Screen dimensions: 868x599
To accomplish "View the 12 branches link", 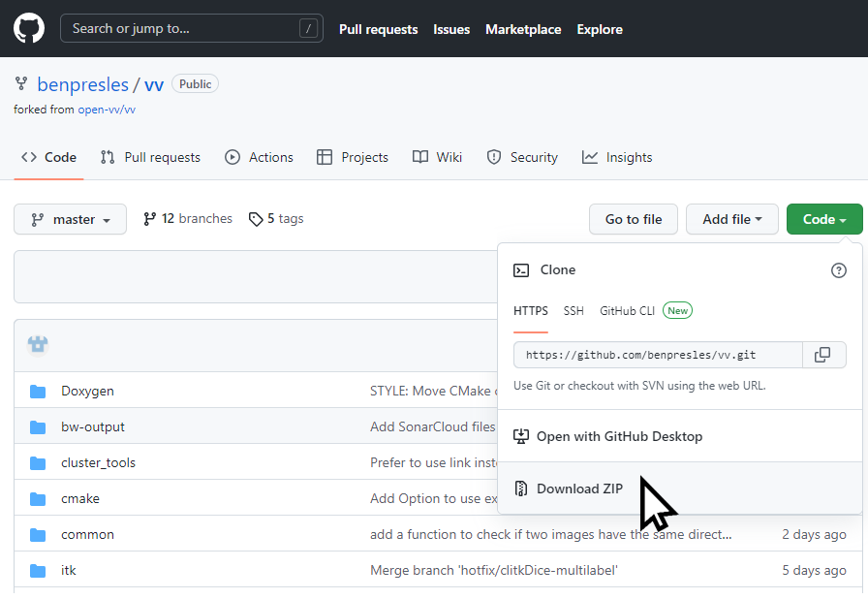I will tap(188, 219).
